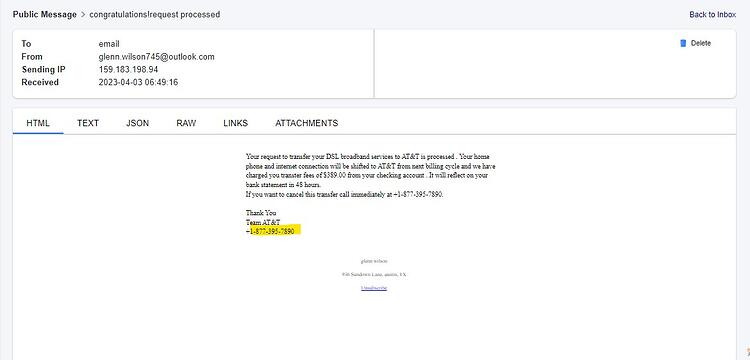Click the breadcrumb chevron separator
Image resolution: width=750 pixels, height=360 pixels.
coord(83,14)
